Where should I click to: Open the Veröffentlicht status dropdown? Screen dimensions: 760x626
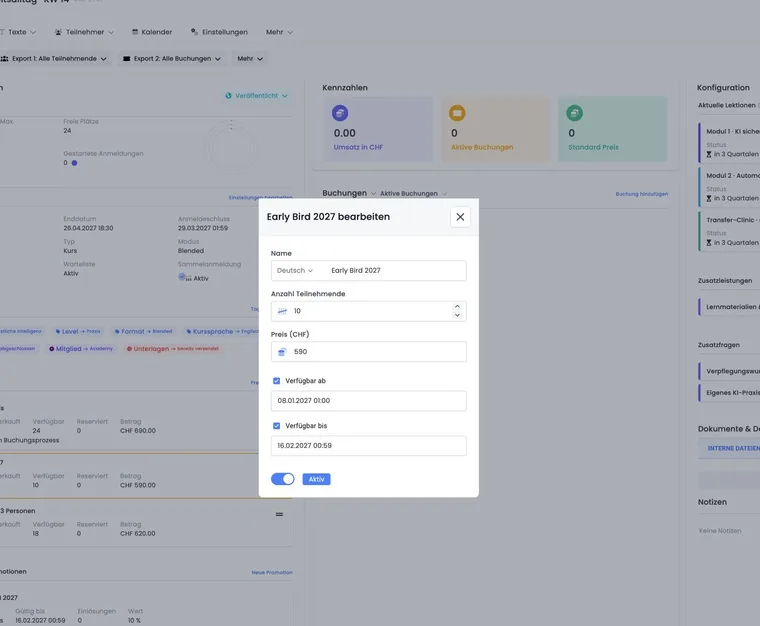(x=256, y=96)
